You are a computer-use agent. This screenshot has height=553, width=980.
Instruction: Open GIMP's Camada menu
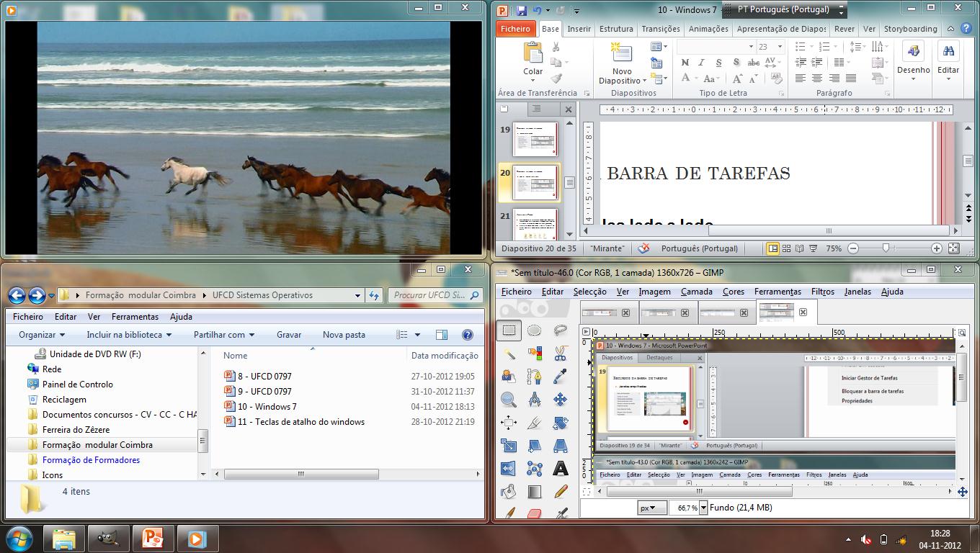697,292
